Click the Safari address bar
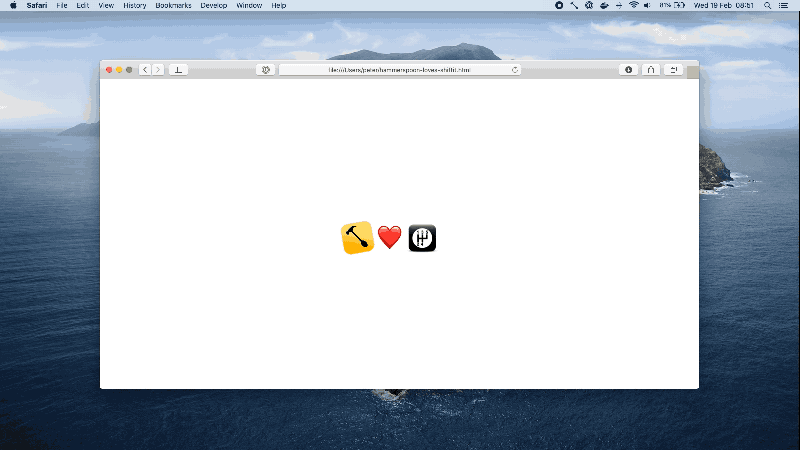This screenshot has width=800, height=450. [x=399, y=70]
